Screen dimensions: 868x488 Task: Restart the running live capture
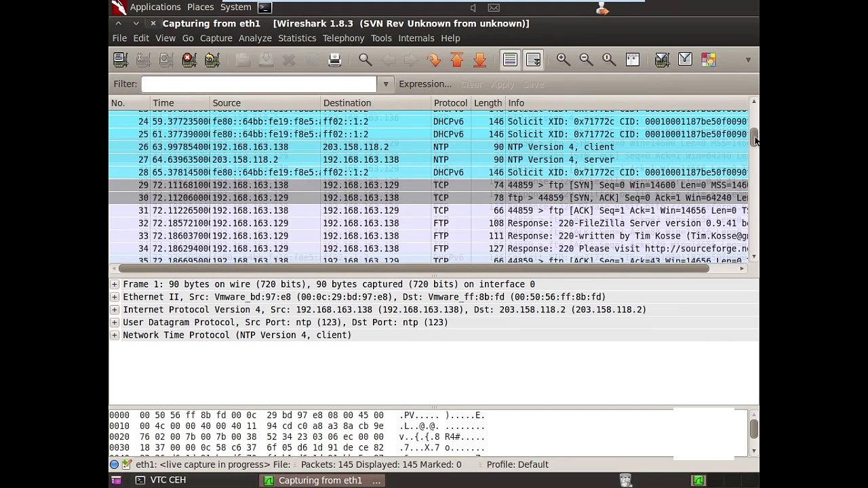[x=212, y=60]
